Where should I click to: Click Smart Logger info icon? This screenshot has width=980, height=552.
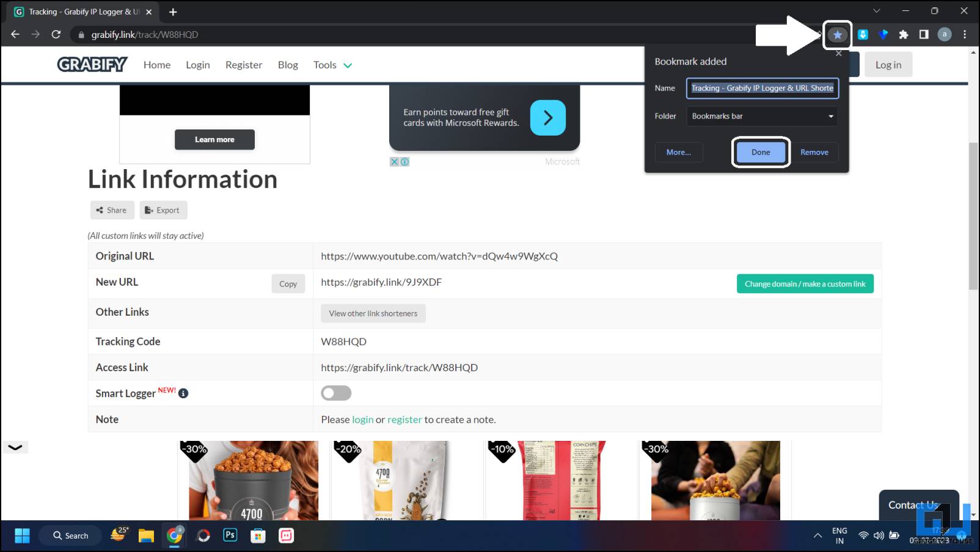tap(183, 393)
